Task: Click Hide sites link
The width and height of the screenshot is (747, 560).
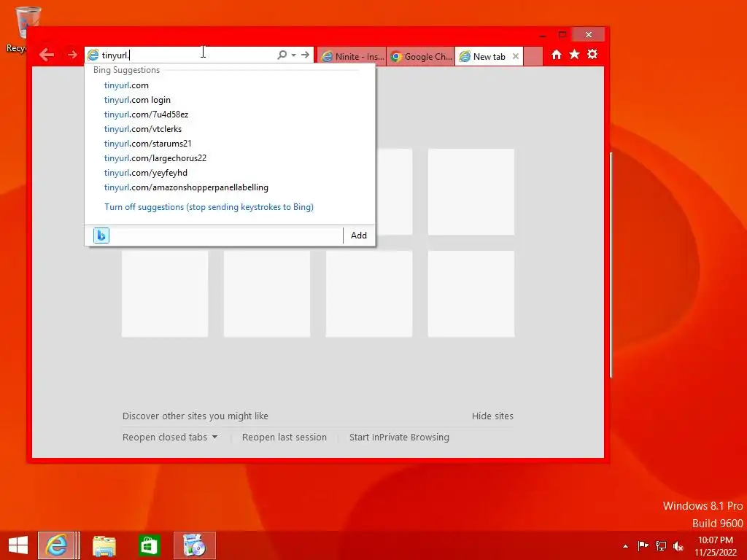Action: pyautogui.click(x=492, y=416)
